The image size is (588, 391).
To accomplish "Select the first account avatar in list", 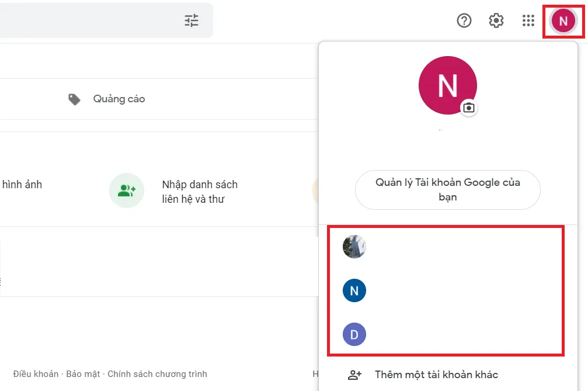I will tap(354, 247).
